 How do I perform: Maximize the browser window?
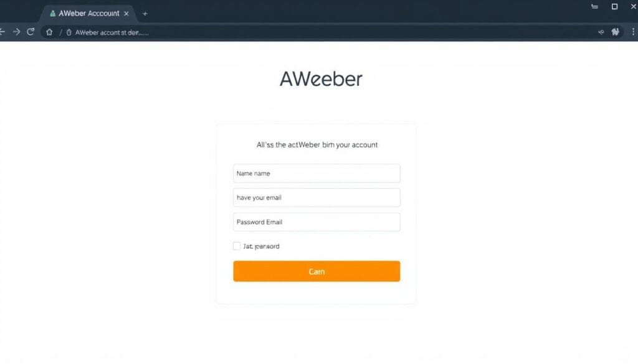coord(614,6)
